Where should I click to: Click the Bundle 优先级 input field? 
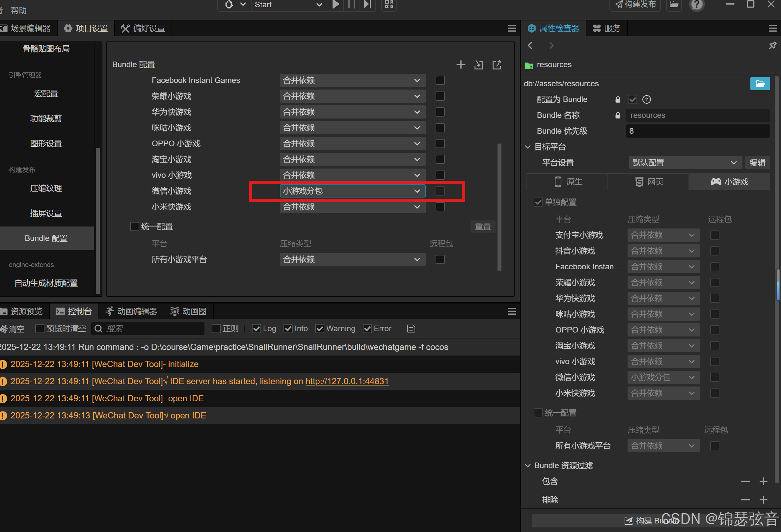(x=697, y=131)
